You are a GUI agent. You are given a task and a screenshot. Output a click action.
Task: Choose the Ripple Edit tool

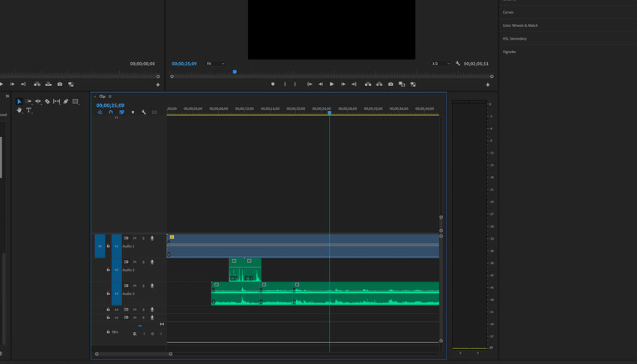pos(38,101)
